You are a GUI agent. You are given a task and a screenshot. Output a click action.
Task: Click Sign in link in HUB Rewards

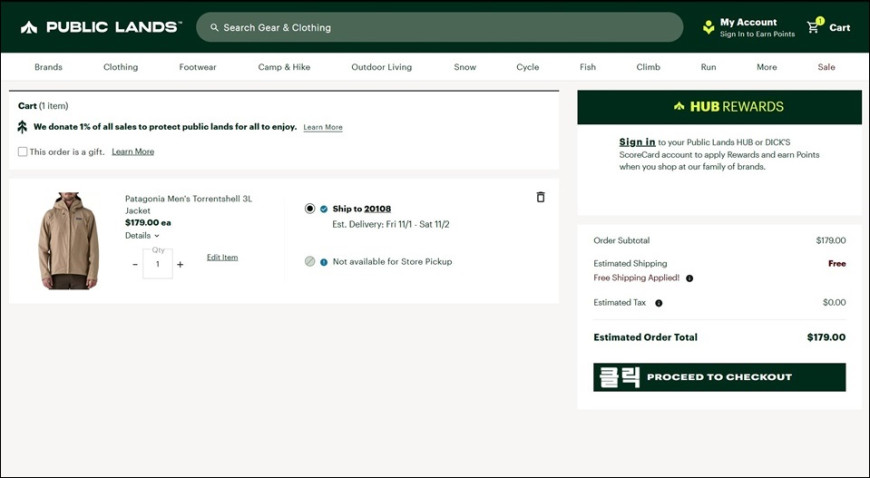[x=637, y=142]
